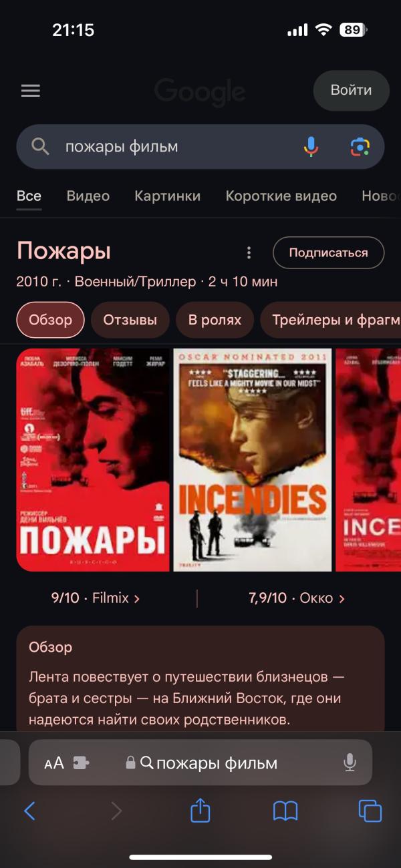This screenshot has height=868, width=401.
Task: Select the В ролях chip
Action: pos(215,320)
